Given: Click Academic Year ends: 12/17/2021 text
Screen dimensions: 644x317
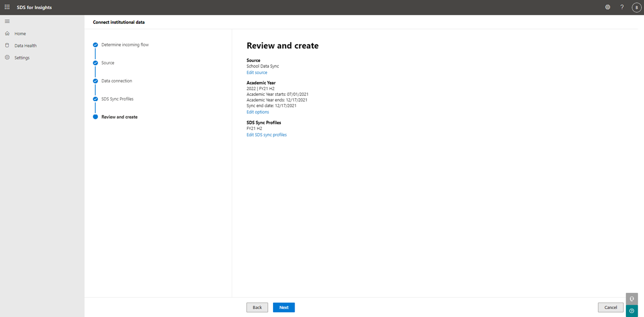Looking at the screenshot, I should [x=277, y=100].
